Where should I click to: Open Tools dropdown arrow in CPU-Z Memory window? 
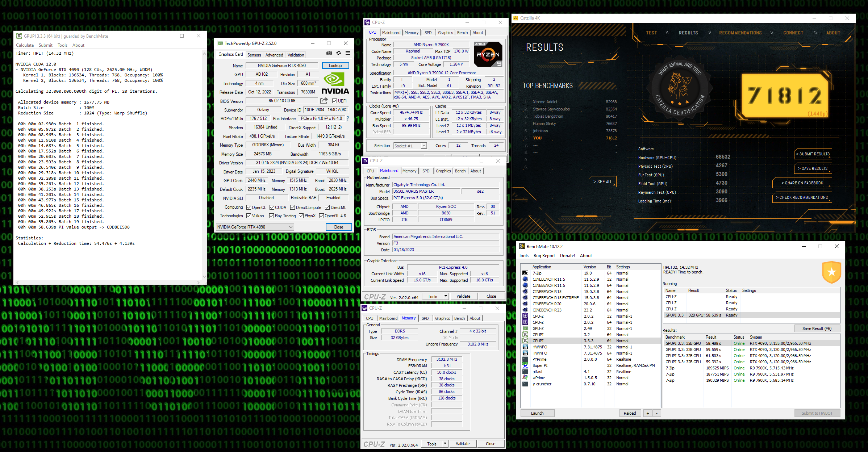[x=445, y=444]
